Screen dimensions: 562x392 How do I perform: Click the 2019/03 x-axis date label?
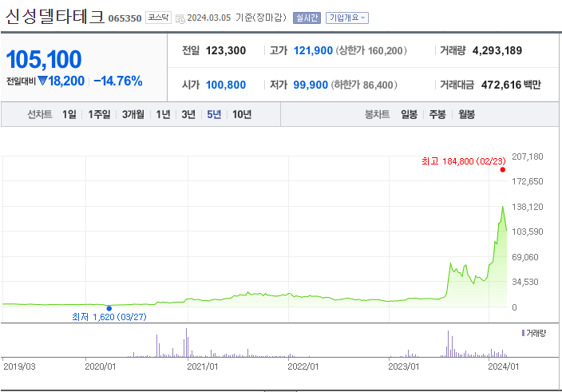click(x=19, y=366)
